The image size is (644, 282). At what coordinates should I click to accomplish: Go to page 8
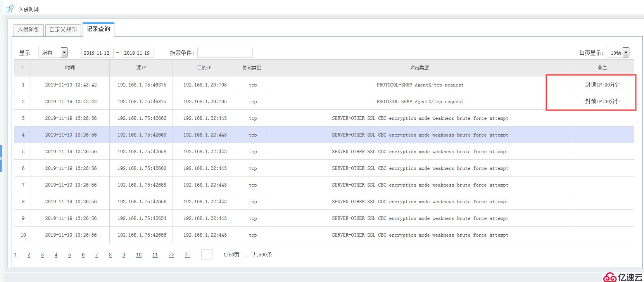click(110, 255)
